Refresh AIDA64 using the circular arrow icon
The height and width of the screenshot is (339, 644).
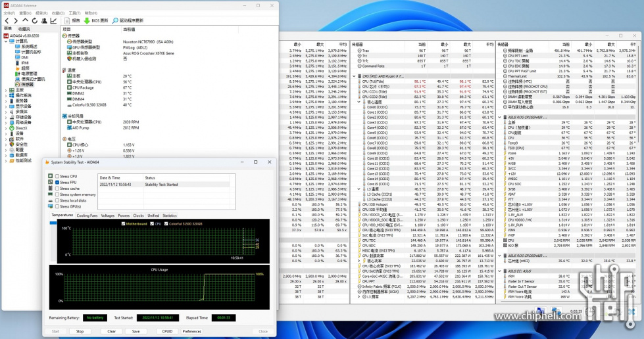coord(34,20)
